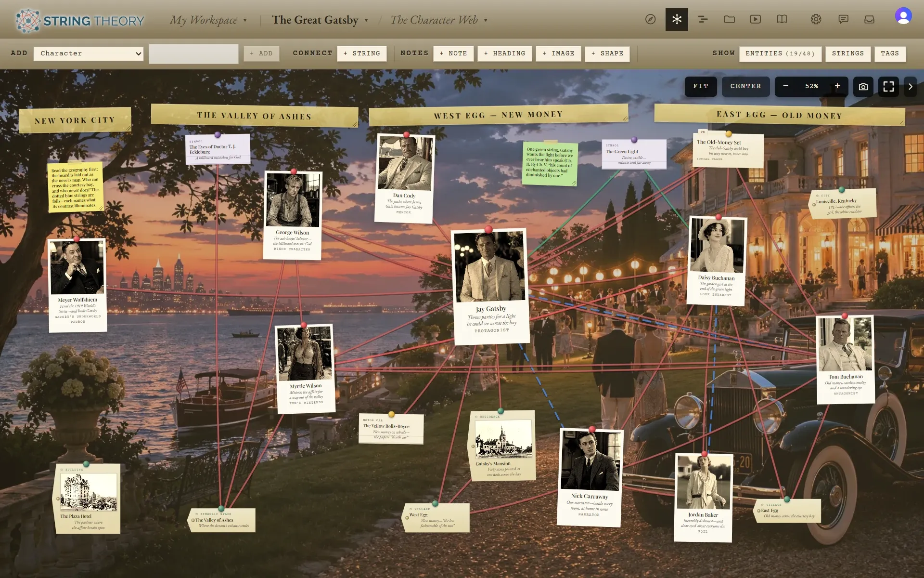Select the George Wilson card
The height and width of the screenshot is (578, 924).
pos(293,215)
